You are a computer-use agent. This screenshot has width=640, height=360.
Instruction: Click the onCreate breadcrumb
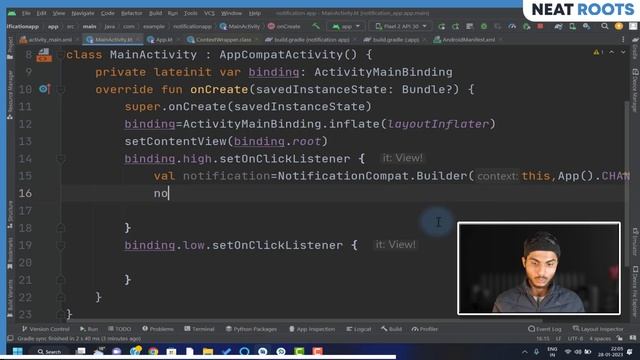(x=284, y=27)
